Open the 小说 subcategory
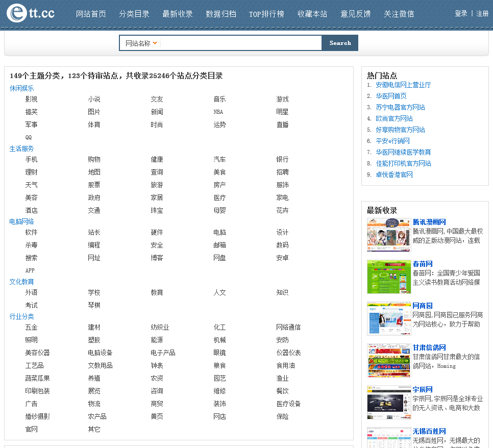The height and width of the screenshot is (448, 493). coord(94,99)
